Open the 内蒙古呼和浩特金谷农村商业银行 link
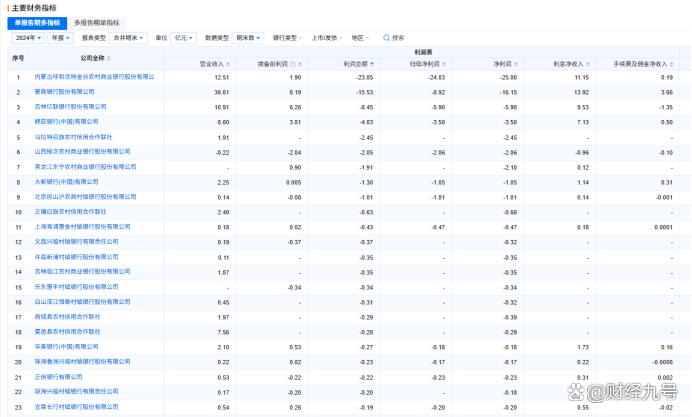Viewport: 692px width, 417px height. point(94,77)
